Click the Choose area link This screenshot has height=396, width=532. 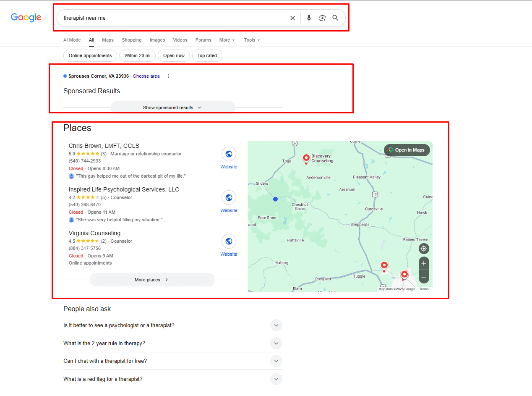146,76
